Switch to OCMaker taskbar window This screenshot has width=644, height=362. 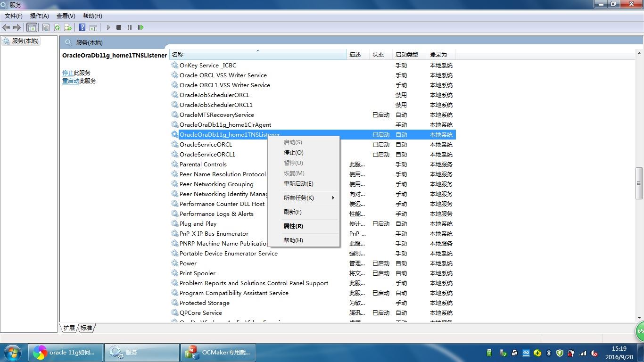click(218, 352)
